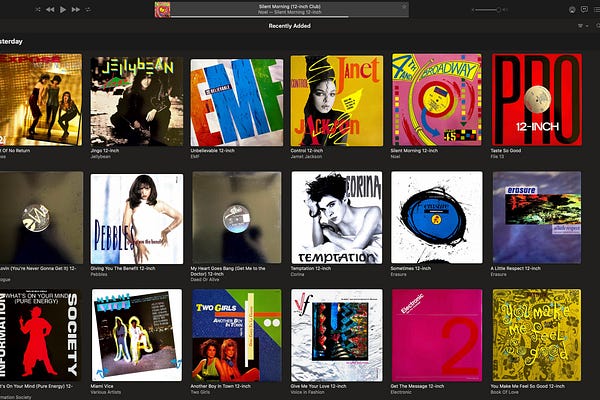The height and width of the screenshot is (400, 600).
Task: Open the Jellybean Jingo album cover
Action: pos(137,101)
